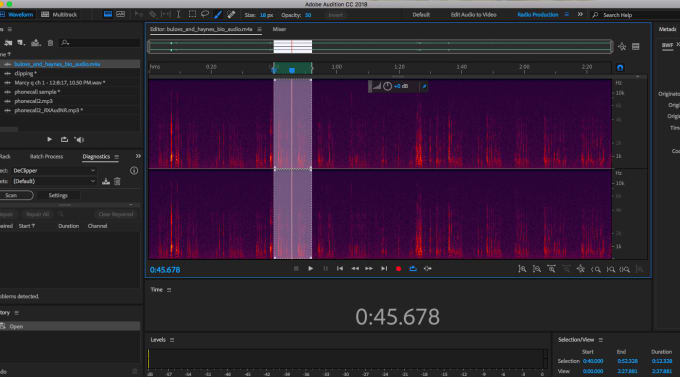This screenshot has height=377, width=680.
Task: Switch to the Mixer tab
Action: [279, 30]
